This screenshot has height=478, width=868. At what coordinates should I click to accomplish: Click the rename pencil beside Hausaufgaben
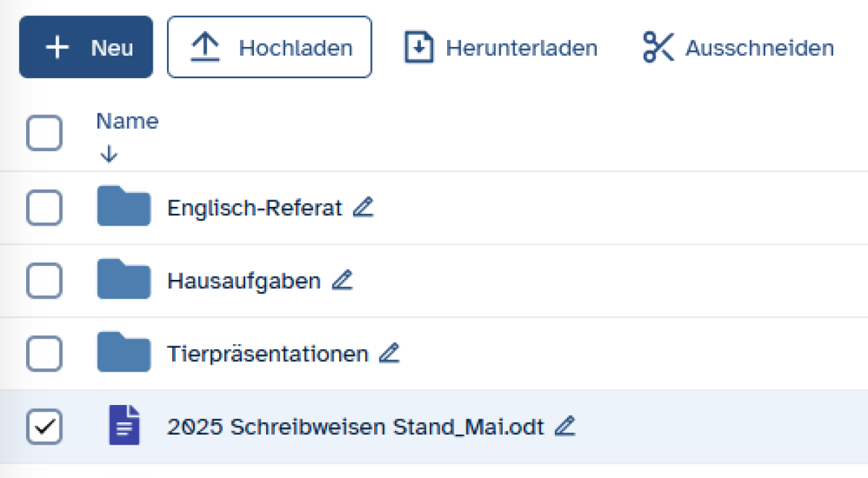pos(342,281)
